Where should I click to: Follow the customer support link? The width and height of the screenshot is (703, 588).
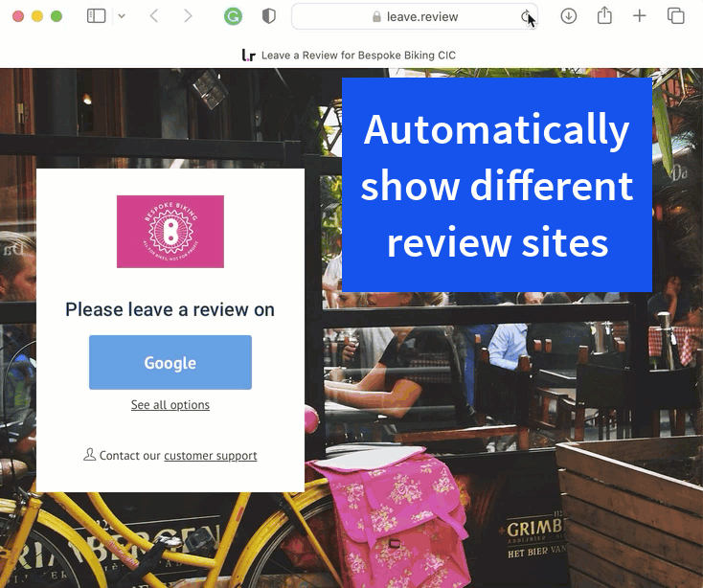[x=210, y=456]
